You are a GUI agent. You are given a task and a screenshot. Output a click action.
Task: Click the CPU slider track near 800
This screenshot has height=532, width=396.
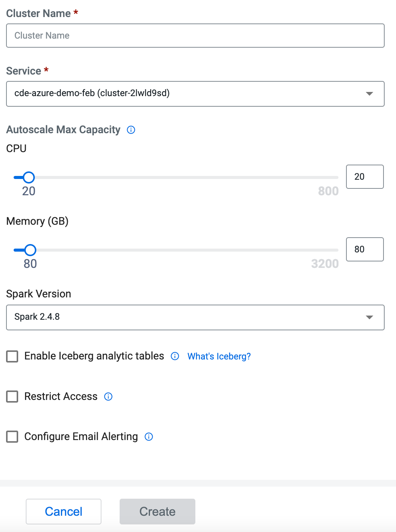coord(333,177)
